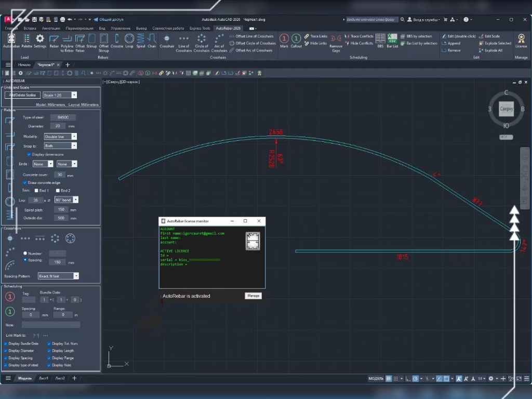Click the Manage button in license monitor window
This screenshot has width=532, height=399.
pos(253,295)
